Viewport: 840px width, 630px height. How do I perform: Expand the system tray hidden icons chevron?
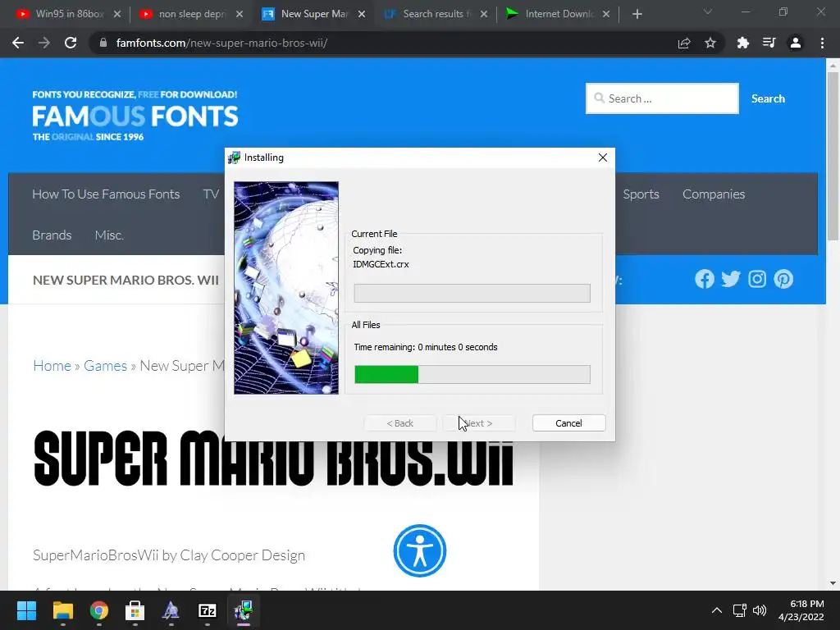(x=717, y=610)
